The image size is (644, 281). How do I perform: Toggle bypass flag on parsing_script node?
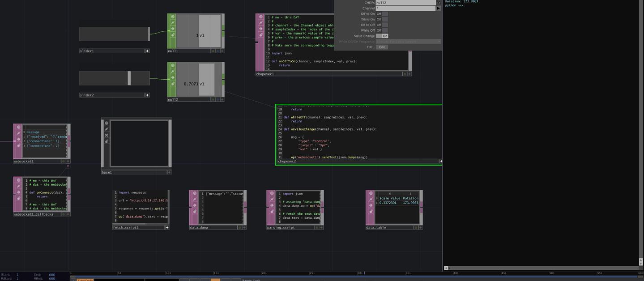click(272, 205)
